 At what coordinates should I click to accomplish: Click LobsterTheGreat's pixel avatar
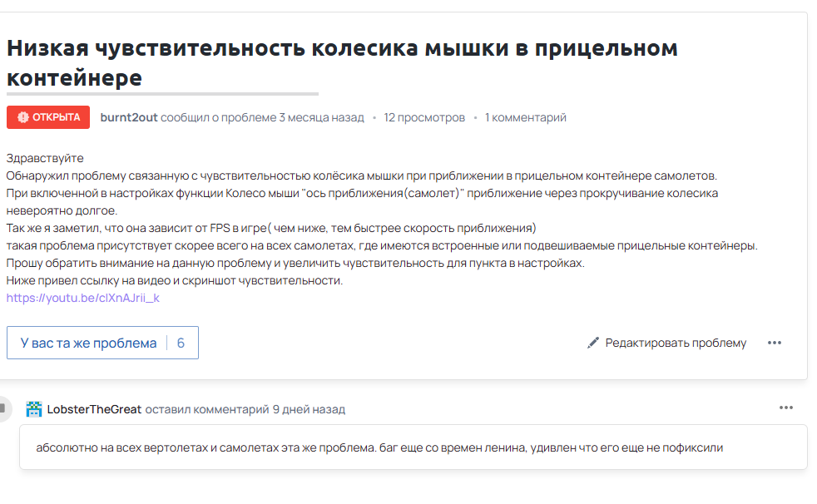coord(34,409)
